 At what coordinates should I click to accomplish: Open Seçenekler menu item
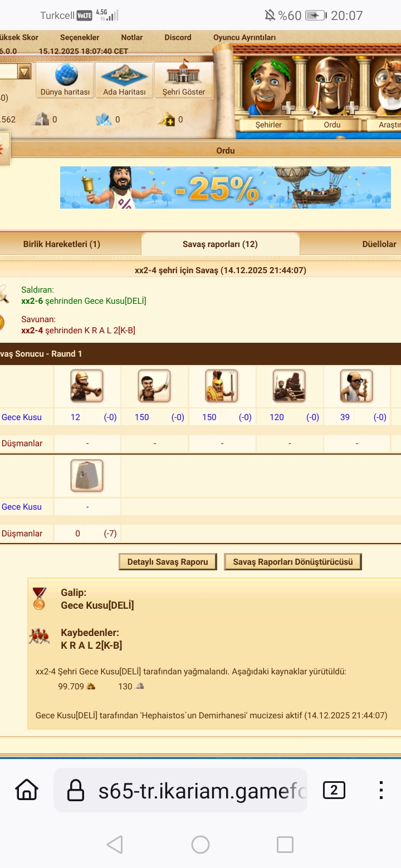pos(80,37)
